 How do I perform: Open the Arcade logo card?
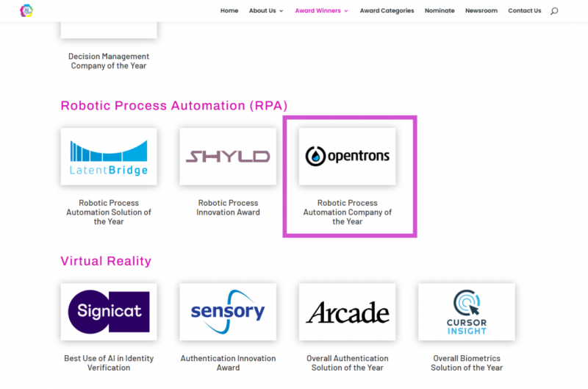pos(347,312)
